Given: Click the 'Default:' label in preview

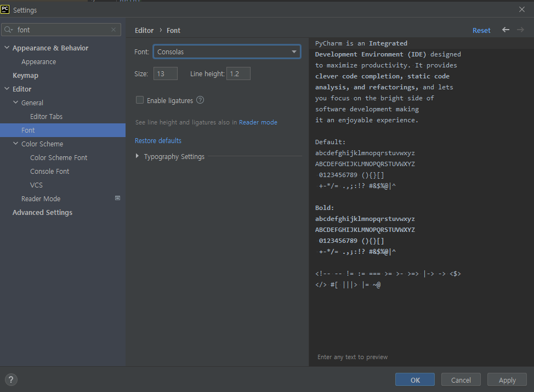Looking at the screenshot, I should click(x=330, y=142).
